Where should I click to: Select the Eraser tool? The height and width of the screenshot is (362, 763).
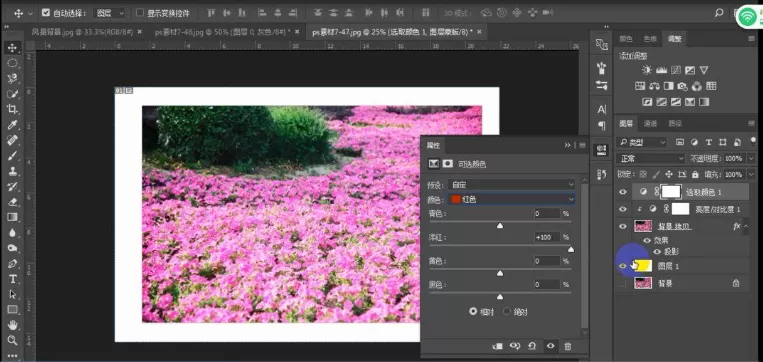pyautogui.click(x=13, y=202)
